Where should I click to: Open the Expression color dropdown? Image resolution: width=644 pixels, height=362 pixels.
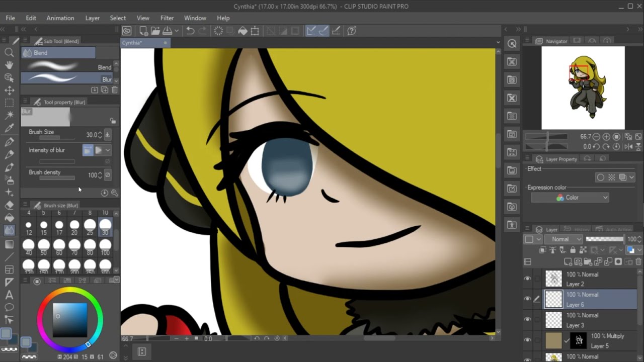click(x=570, y=198)
